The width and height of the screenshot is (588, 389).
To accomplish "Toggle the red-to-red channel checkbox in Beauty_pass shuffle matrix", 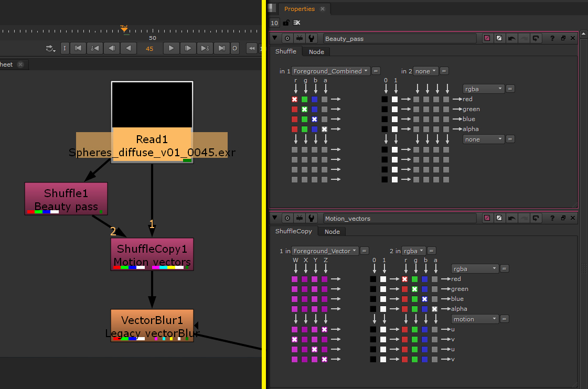I will click(295, 99).
